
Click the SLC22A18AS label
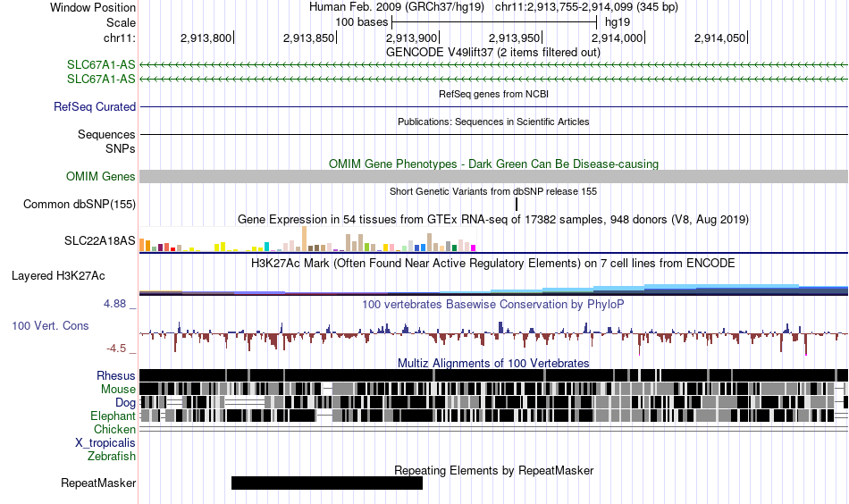99,241
